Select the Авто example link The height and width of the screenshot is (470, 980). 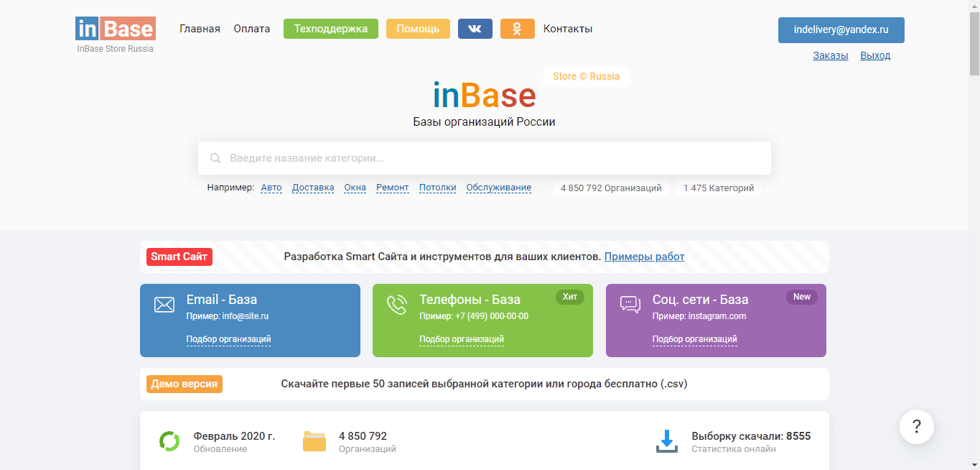271,188
